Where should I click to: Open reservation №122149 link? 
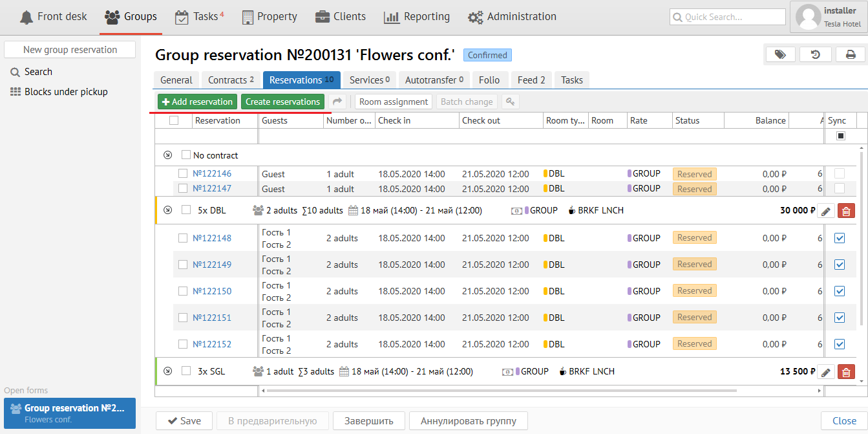212,265
